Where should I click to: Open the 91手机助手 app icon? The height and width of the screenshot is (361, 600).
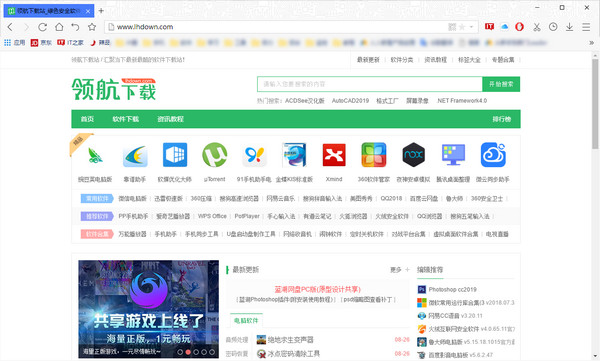254,155
